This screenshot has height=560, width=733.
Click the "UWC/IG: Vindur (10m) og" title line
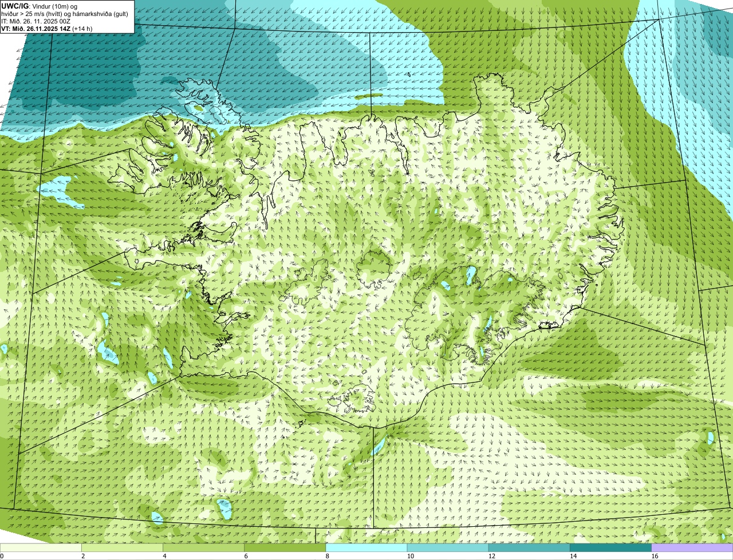(39, 6)
